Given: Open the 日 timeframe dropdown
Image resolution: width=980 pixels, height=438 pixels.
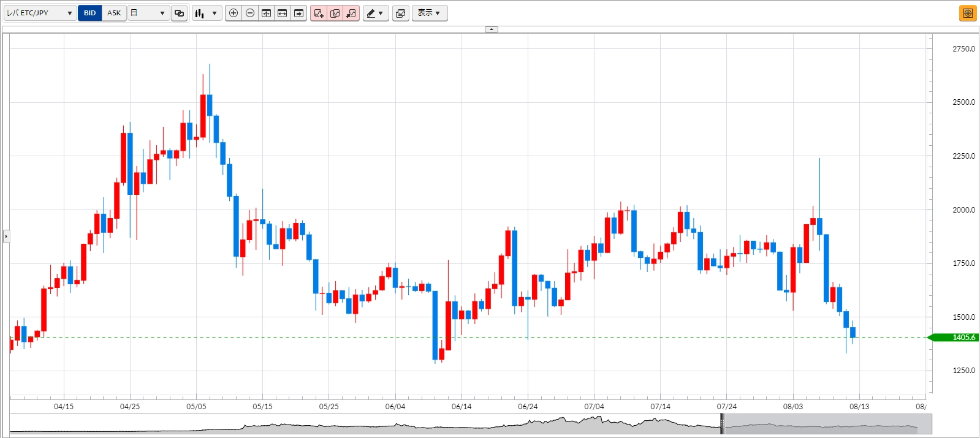Looking at the screenshot, I should 148,13.
